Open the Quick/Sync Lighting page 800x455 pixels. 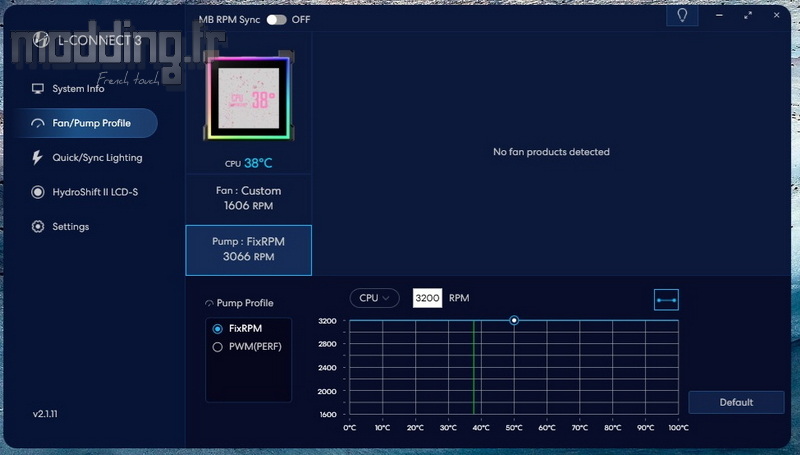tap(97, 158)
